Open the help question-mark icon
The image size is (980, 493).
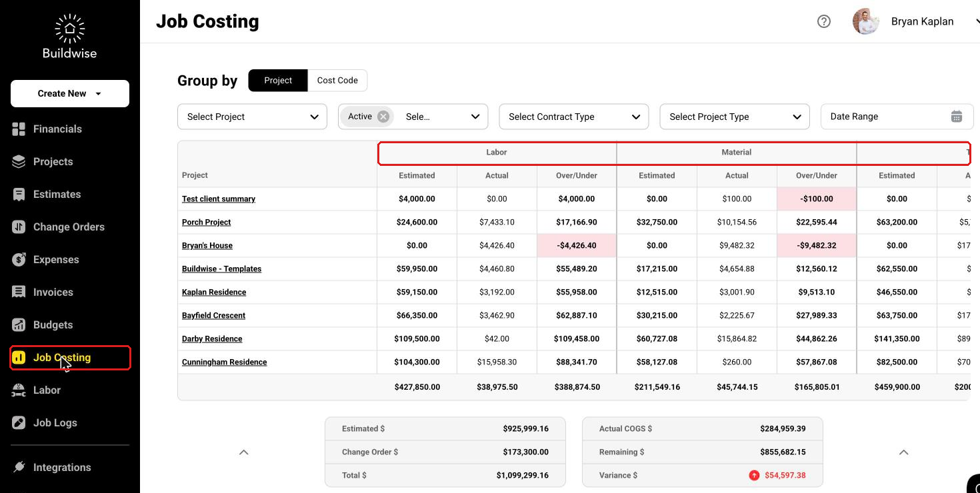824,21
